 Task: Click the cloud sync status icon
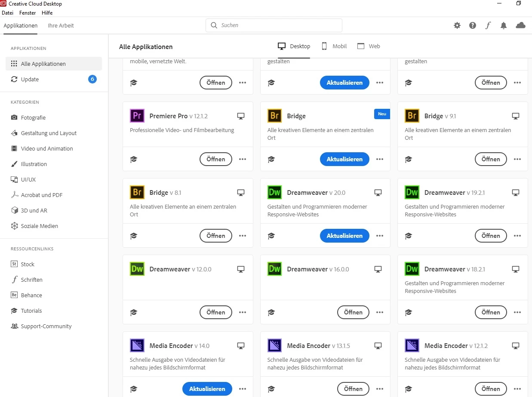pyautogui.click(x=520, y=25)
